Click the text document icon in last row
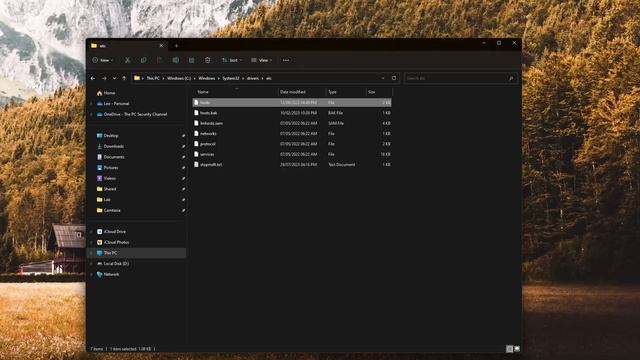The width and height of the screenshot is (640, 360). point(196,164)
